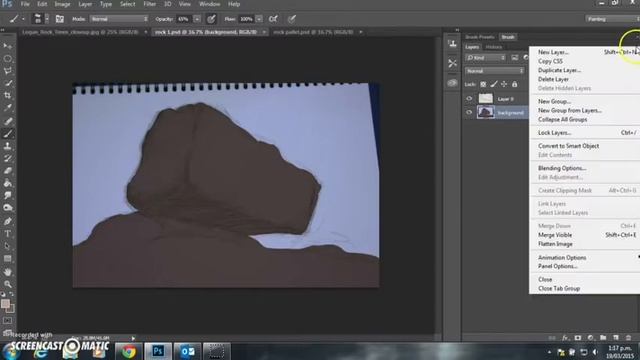
Task: Open the Opacity slider dropdown arrow
Action: click(x=197, y=19)
